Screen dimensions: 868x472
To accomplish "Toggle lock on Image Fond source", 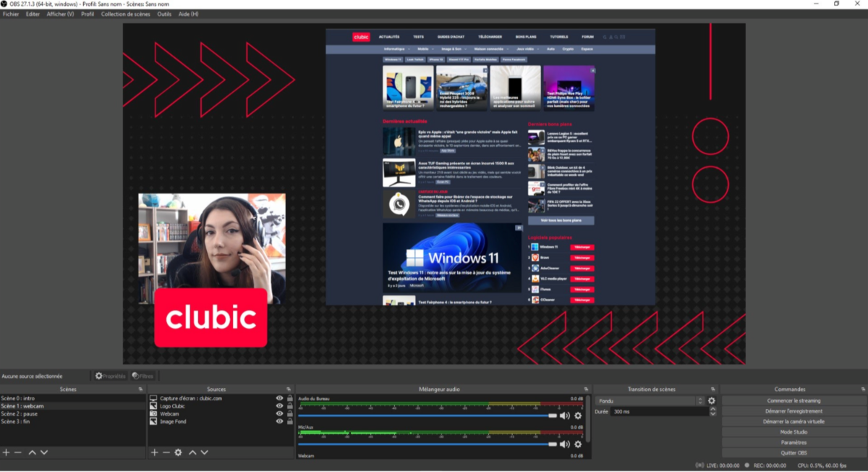I will (289, 421).
